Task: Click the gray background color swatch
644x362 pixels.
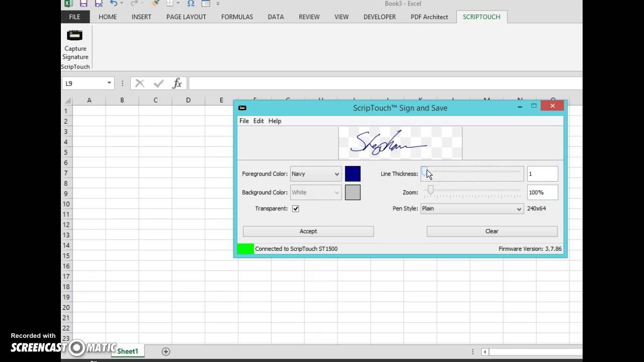Action: coord(353,193)
